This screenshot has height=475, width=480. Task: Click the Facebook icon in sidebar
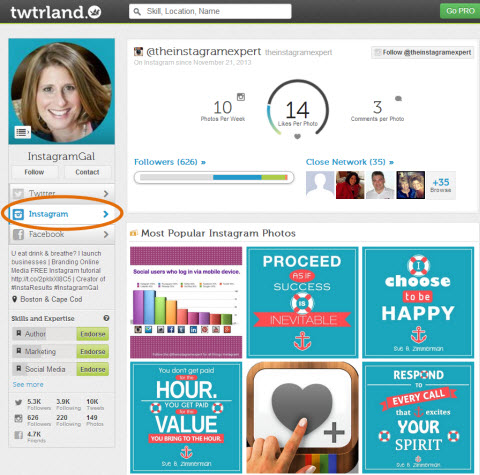18,234
